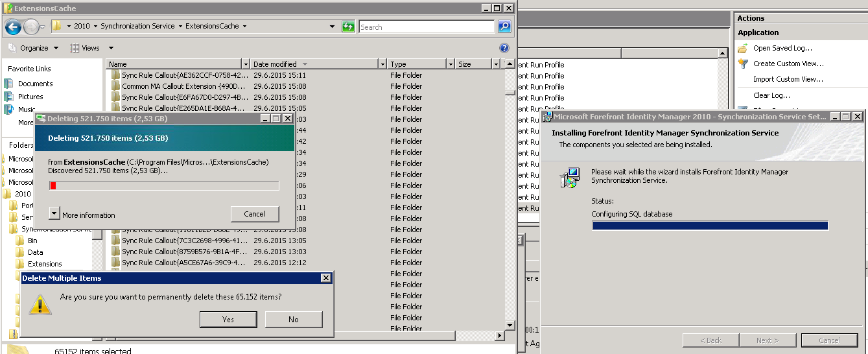Click Clear Log... in Actions pane
Screen dimensions: 868x354
coord(771,95)
